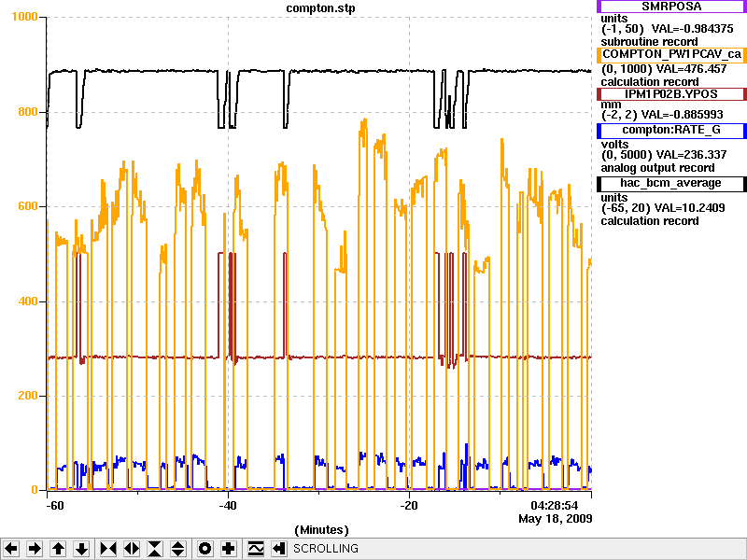Select the COMPTON_PW1PCAV_ca legend entry
The height and width of the screenshot is (560, 747).
(x=671, y=54)
